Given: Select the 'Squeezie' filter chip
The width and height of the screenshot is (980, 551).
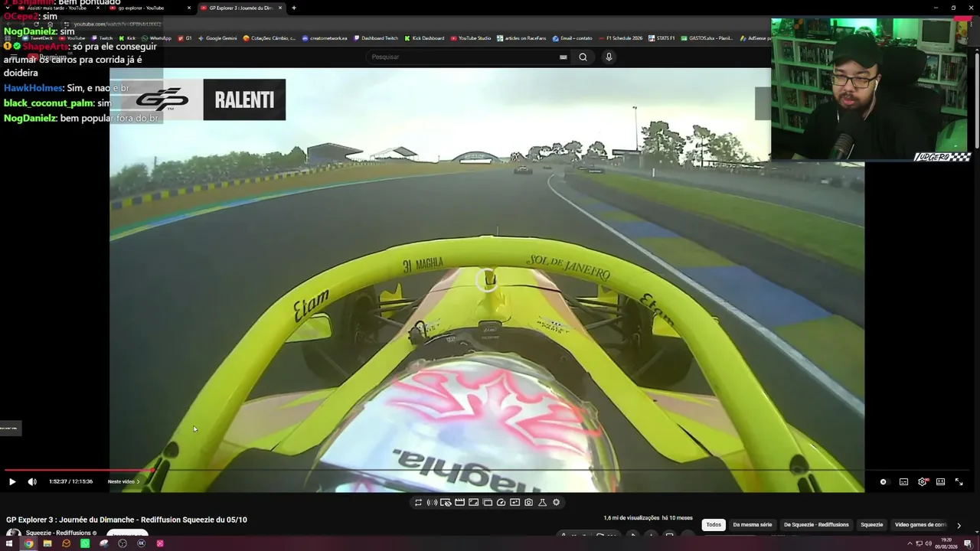Looking at the screenshot, I should pyautogui.click(x=871, y=525).
